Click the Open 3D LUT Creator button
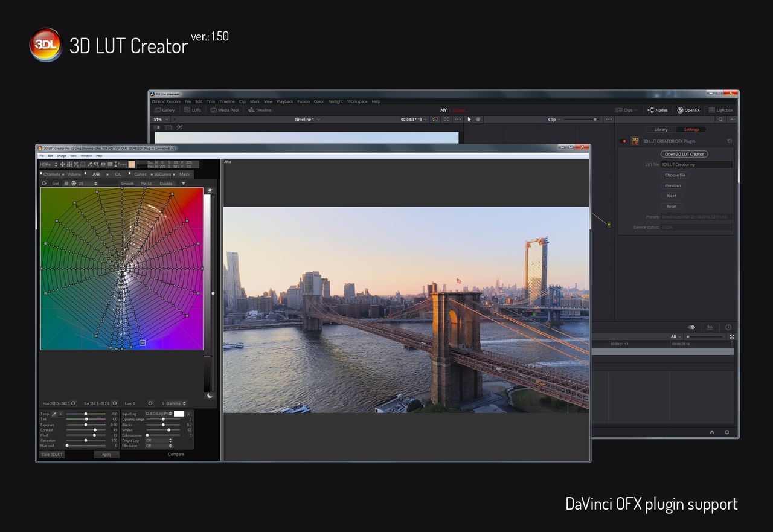Screen dimensions: 773x532 click(x=684, y=154)
